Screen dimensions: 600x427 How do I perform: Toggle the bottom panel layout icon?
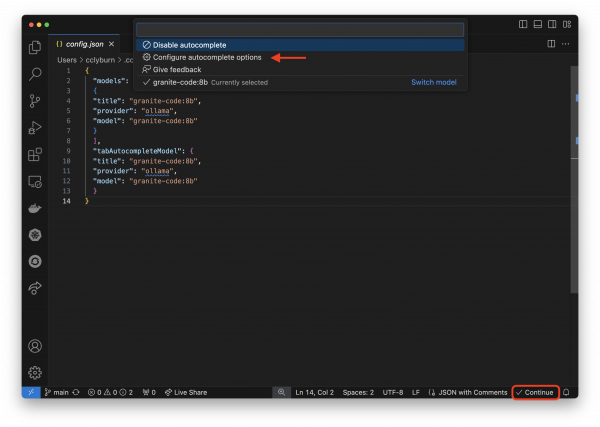537,23
